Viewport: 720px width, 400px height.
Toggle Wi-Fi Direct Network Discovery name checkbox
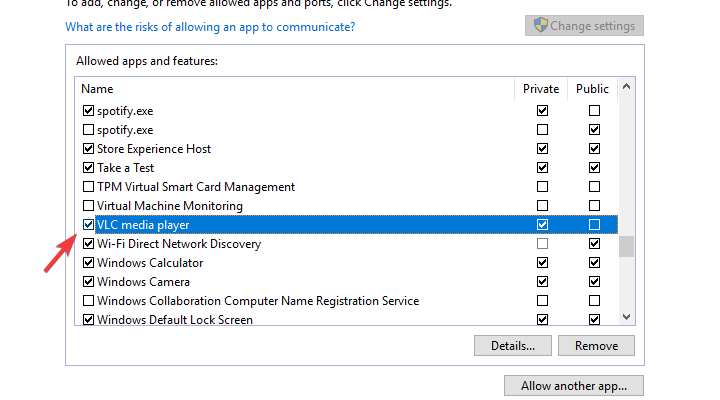(88, 244)
